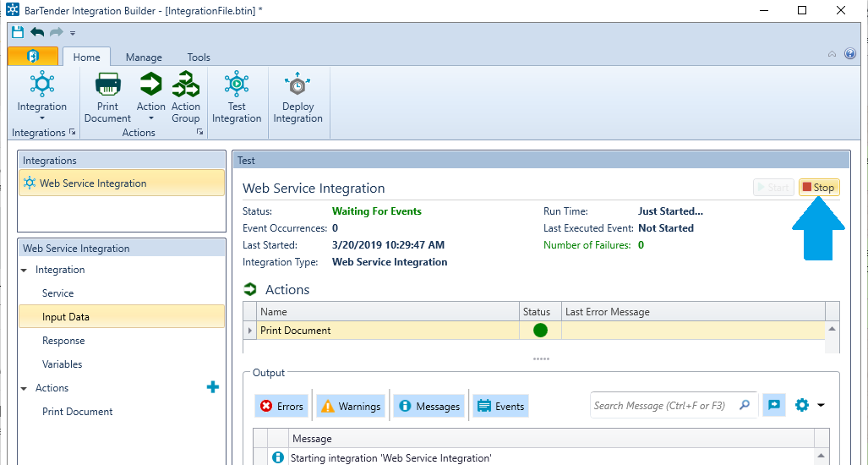
Task: Select the Variables tree item
Action: coord(62,364)
